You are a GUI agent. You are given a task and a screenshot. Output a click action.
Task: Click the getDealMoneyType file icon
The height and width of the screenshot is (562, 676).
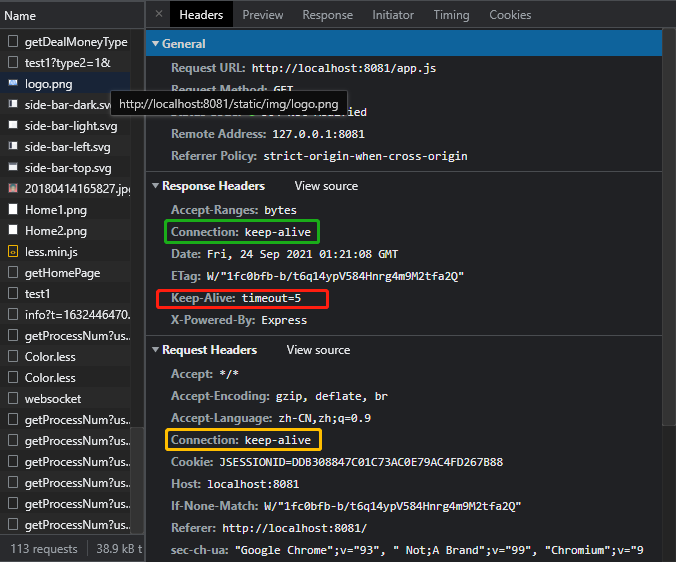pyautogui.click(x=13, y=41)
